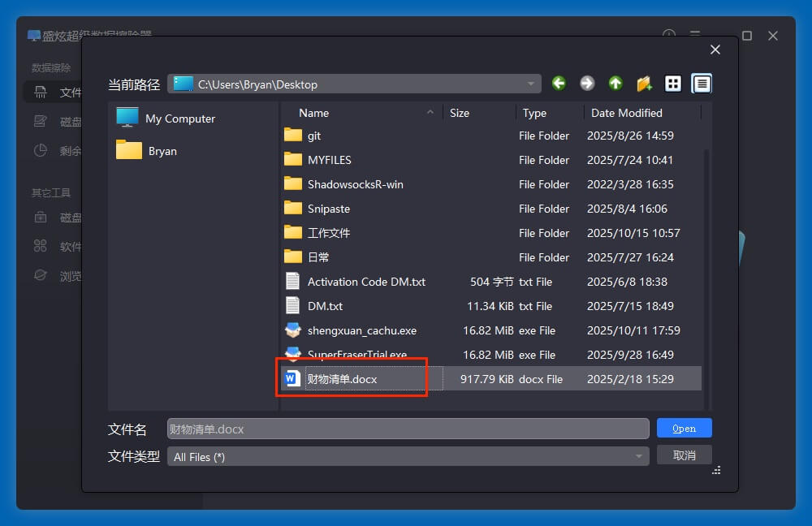The width and height of the screenshot is (812, 526).
Task: Switch to detailed list view
Action: (x=702, y=84)
